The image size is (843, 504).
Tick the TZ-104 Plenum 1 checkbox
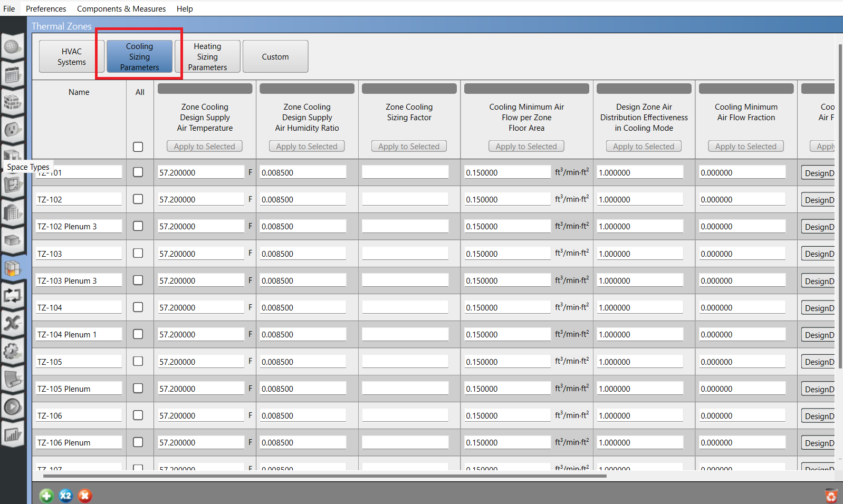pyautogui.click(x=138, y=334)
